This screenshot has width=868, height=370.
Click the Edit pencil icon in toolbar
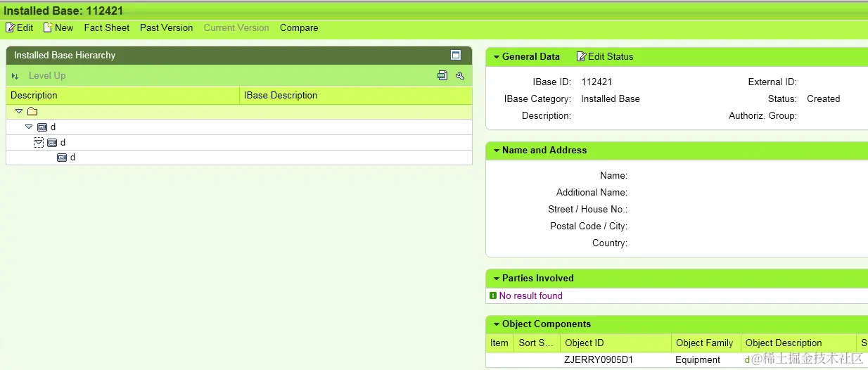(x=11, y=27)
